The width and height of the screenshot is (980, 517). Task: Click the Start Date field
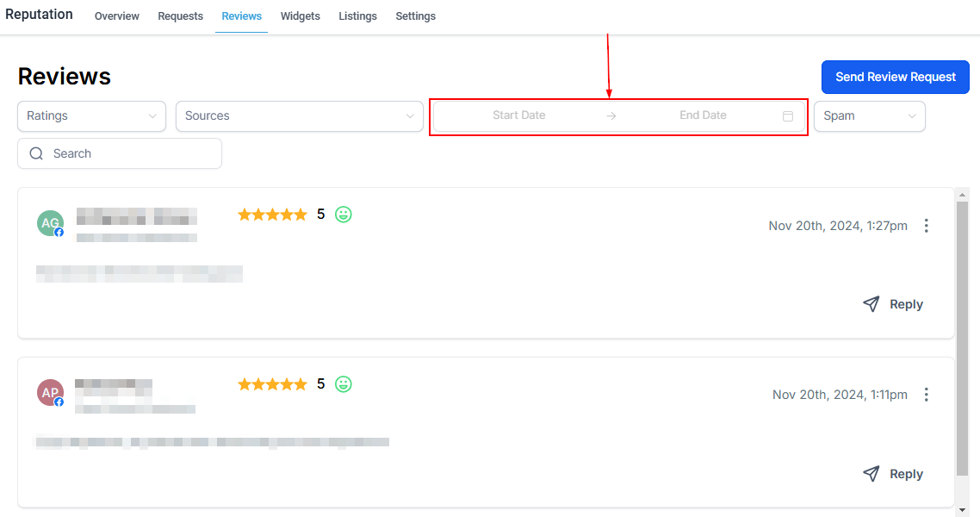point(518,115)
